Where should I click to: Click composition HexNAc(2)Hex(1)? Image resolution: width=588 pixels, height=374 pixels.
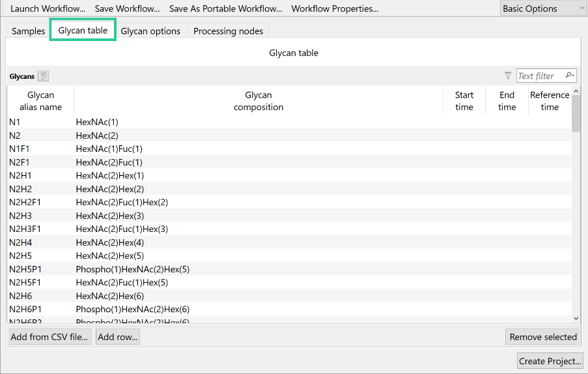click(x=110, y=175)
